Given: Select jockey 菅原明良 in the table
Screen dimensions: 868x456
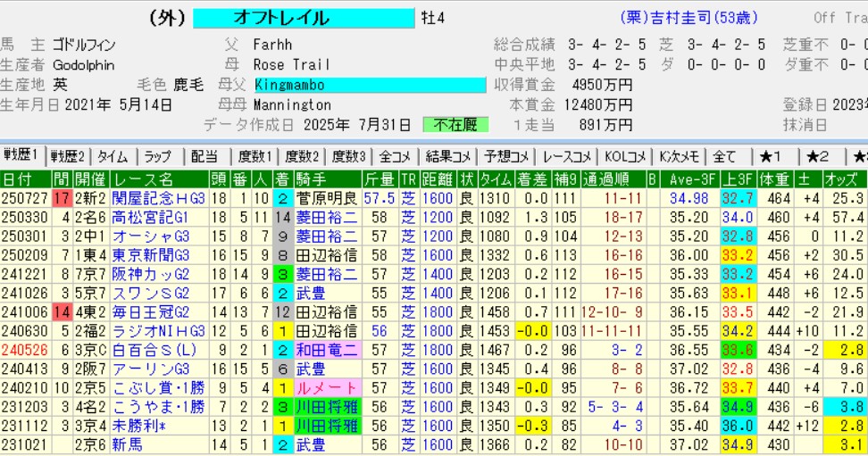Looking at the screenshot, I should click(x=327, y=198).
